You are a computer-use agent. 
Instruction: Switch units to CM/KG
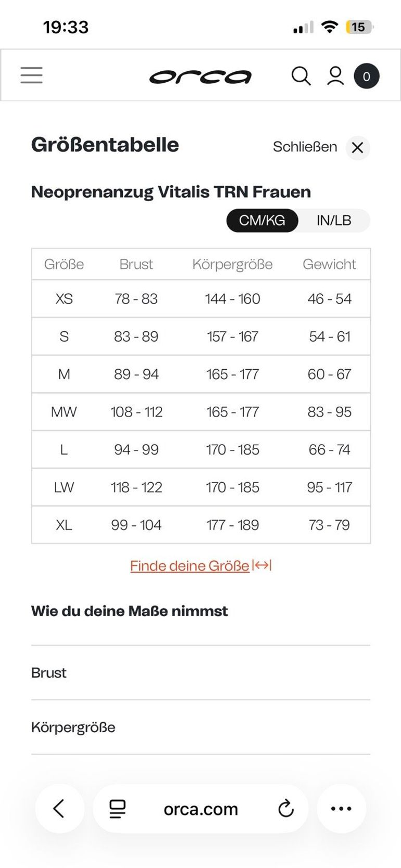(x=262, y=220)
